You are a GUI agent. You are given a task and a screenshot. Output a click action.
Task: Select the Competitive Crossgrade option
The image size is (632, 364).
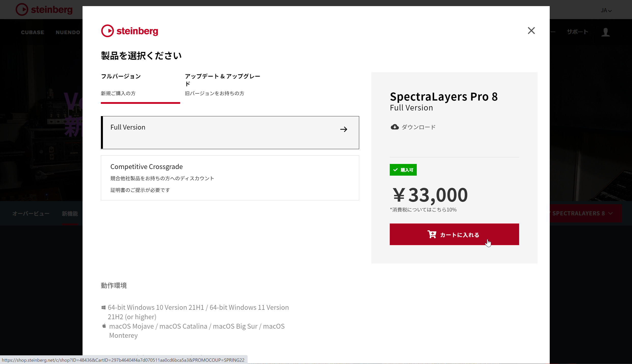(230, 178)
